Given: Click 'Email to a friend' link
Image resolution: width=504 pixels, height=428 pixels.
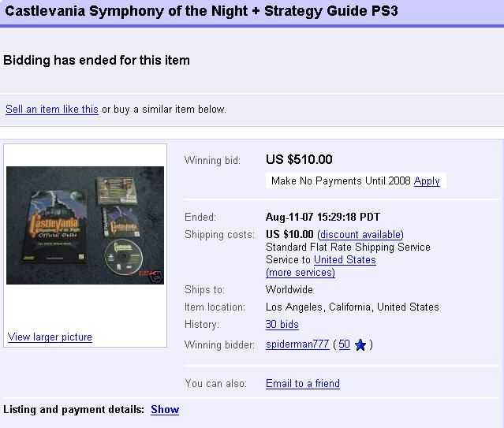Looking at the screenshot, I should (303, 383).
